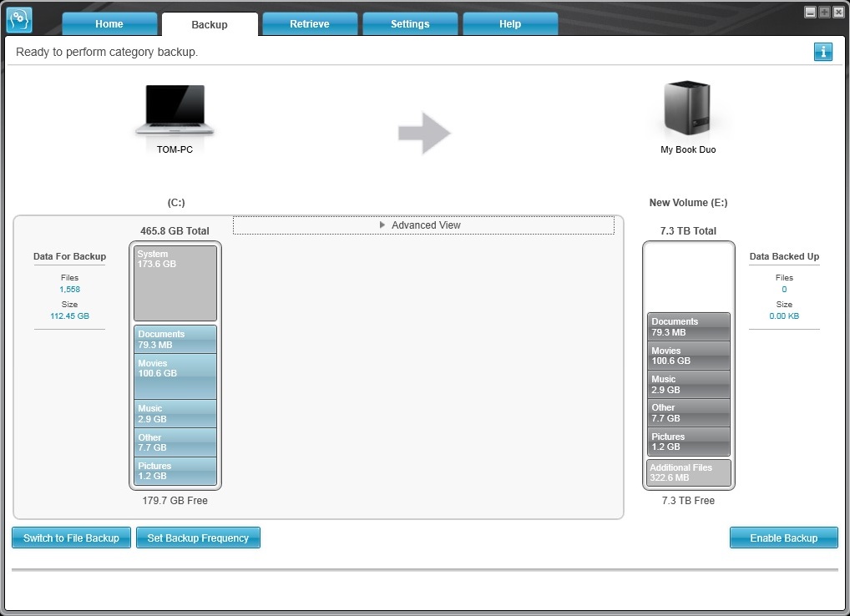850x616 pixels.
Task: Click Pictures block on E: volume
Action: 689,442
